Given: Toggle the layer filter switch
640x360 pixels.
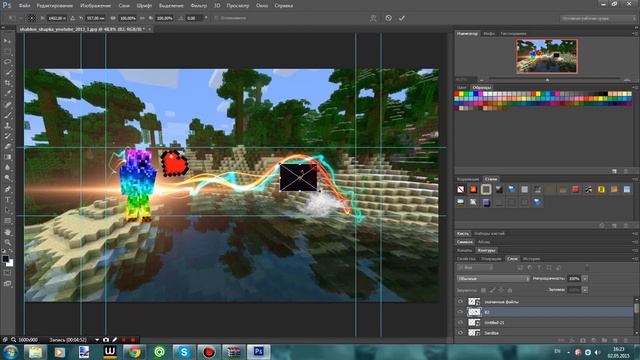Looking at the screenshot, I should click(587, 268).
